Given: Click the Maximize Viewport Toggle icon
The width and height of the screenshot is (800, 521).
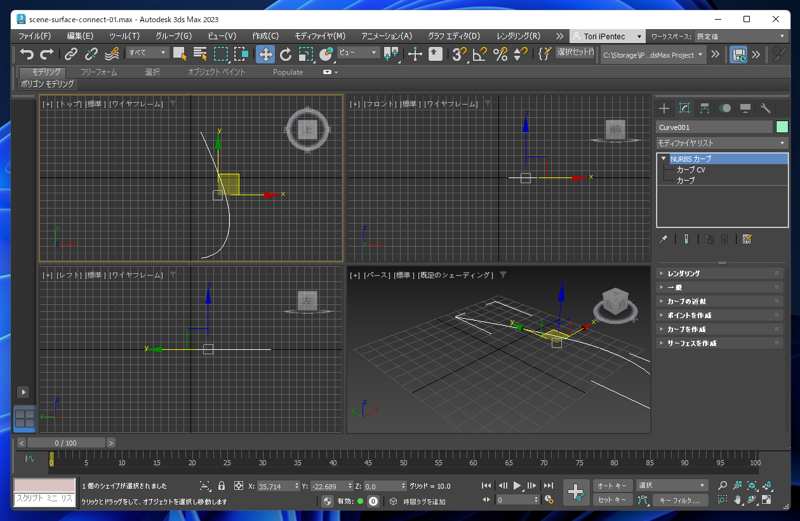Looking at the screenshot, I should [x=767, y=500].
